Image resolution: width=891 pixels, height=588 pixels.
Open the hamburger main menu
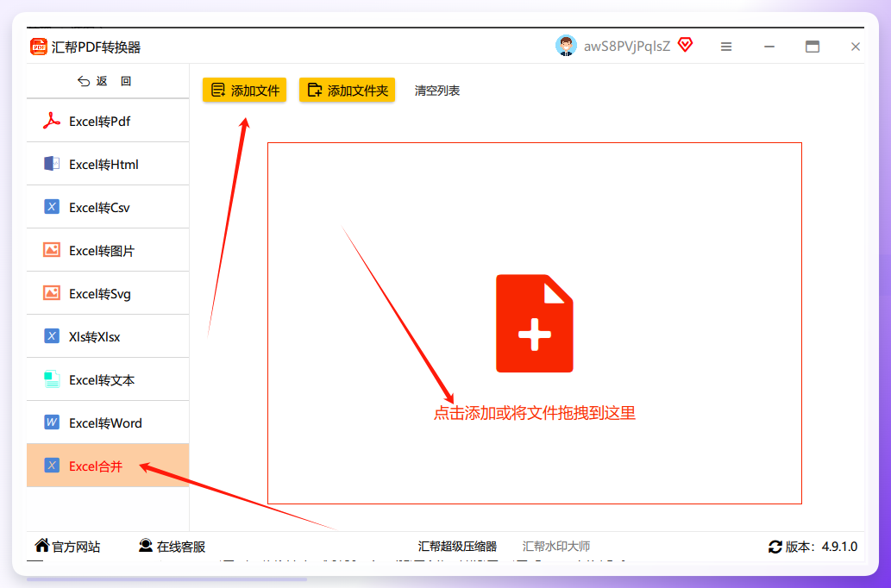point(726,47)
